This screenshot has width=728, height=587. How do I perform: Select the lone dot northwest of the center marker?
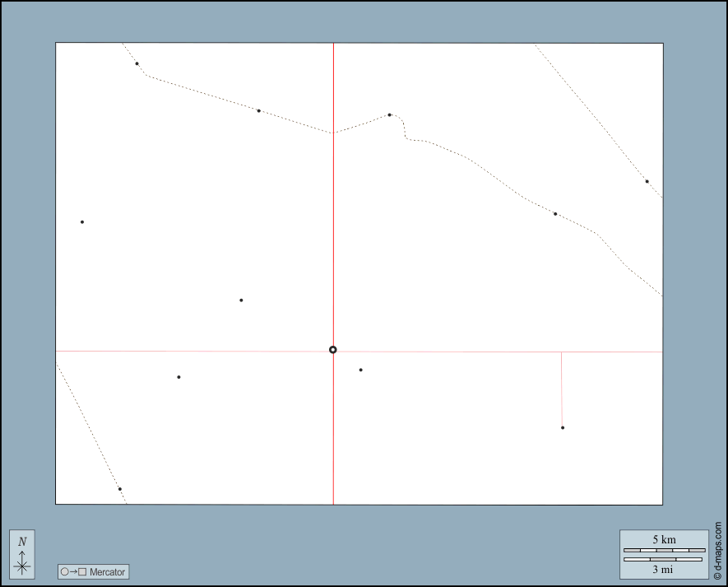pos(241,300)
